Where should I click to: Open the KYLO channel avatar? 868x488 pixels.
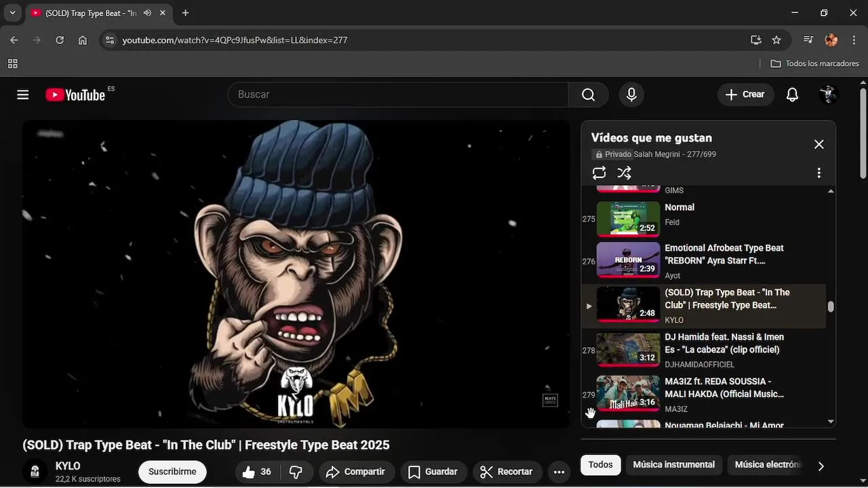[x=35, y=472]
